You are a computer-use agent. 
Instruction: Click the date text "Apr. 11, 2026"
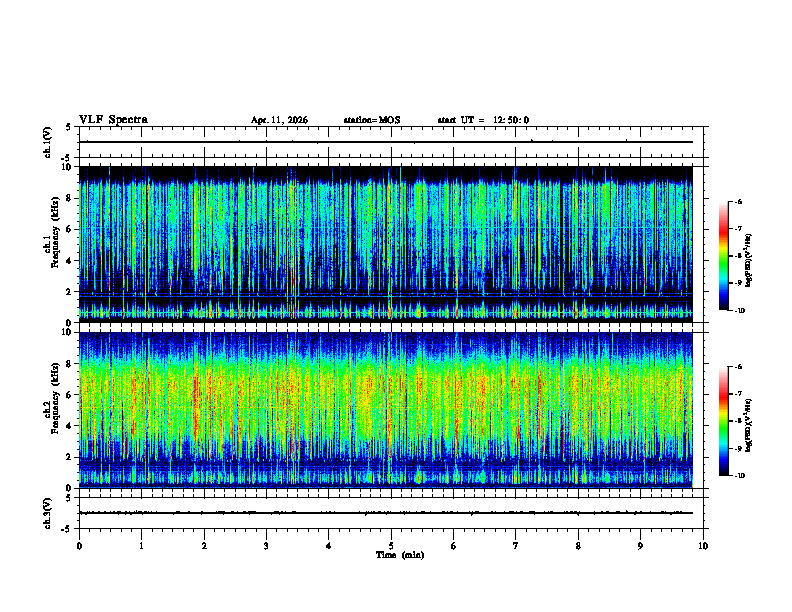[279, 120]
